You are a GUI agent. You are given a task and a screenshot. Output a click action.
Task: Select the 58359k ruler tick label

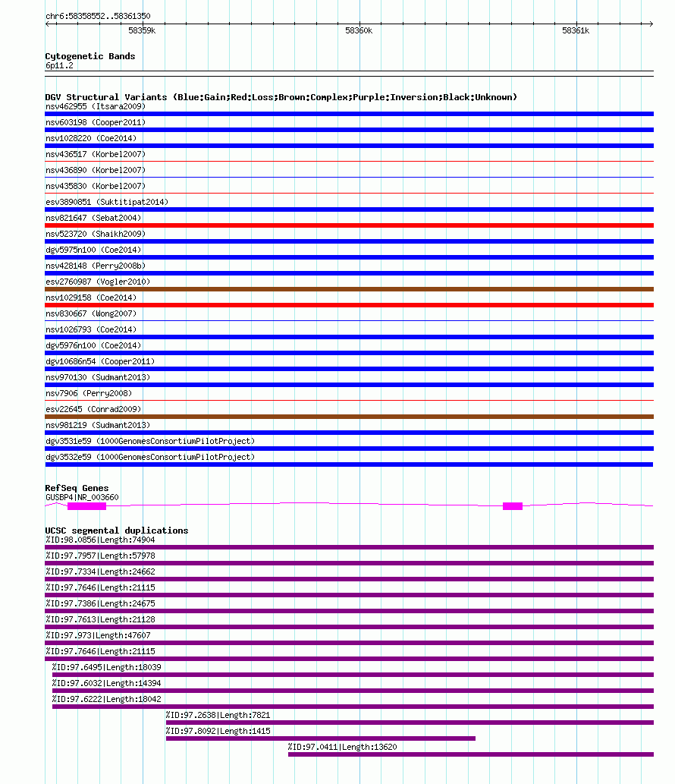[x=142, y=30]
